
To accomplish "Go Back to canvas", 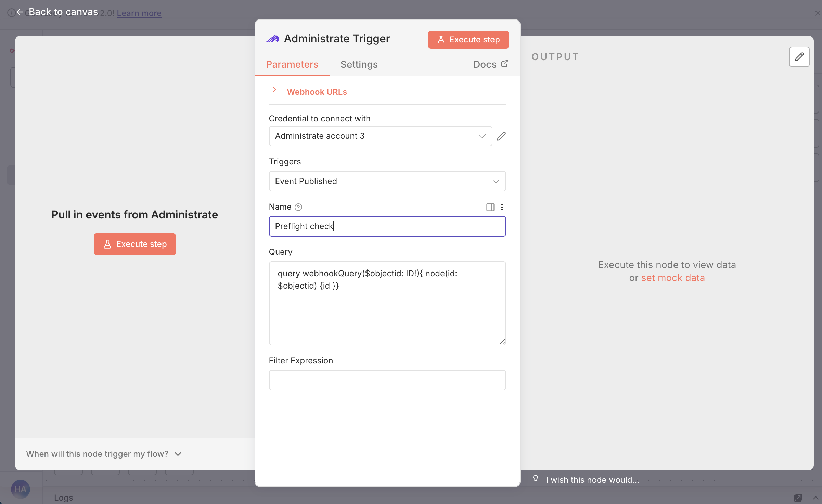I will tap(57, 12).
